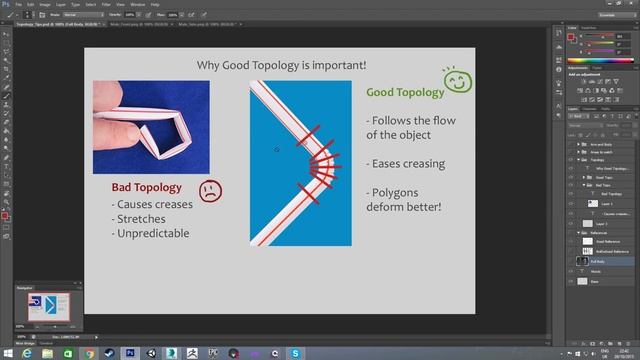640x360 pixels.
Task: Add a Curves adjustment
Action: (x=600, y=82)
